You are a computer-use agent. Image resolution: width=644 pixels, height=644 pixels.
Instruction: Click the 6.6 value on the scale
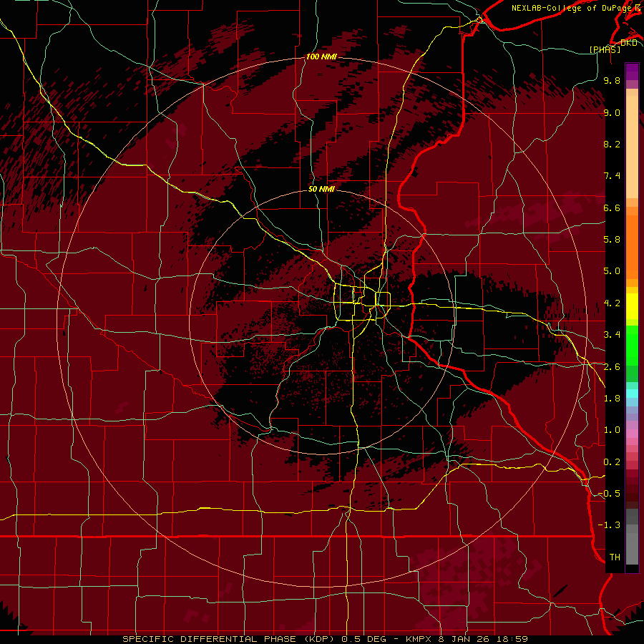click(x=612, y=208)
